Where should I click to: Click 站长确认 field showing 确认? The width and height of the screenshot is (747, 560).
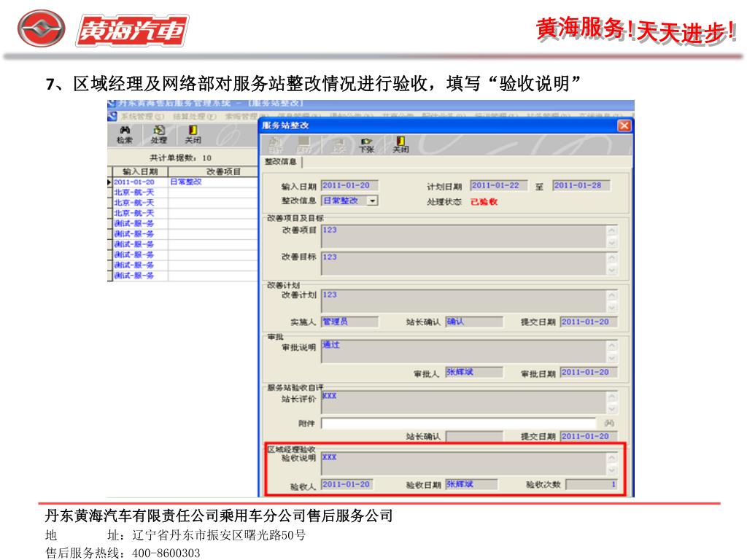[x=474, y=322]
